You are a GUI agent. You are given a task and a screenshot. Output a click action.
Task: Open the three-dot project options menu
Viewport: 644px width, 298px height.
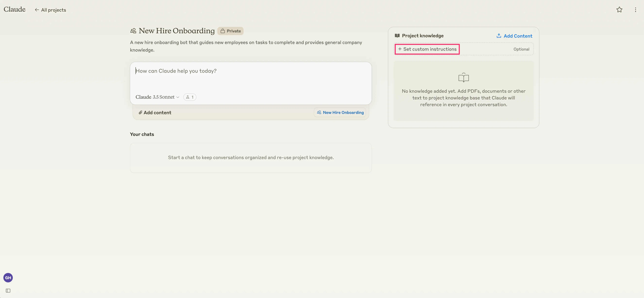(635, 10)
